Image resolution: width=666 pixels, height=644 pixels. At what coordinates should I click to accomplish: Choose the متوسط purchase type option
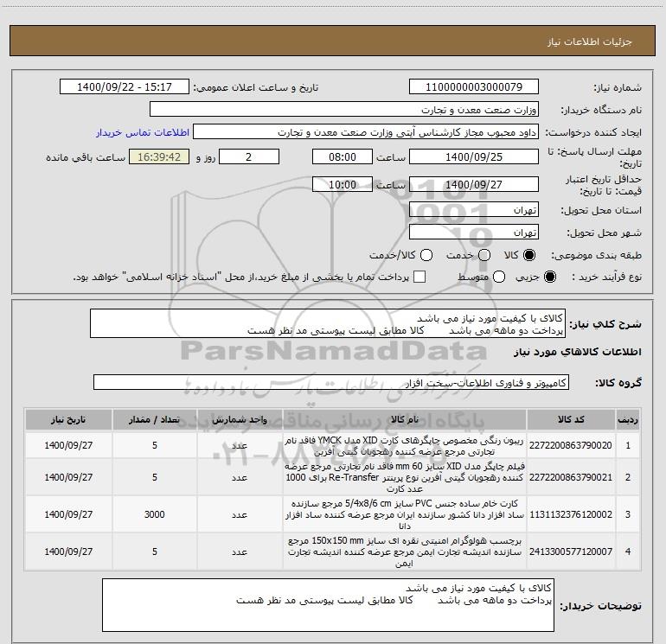pos(499,277)
